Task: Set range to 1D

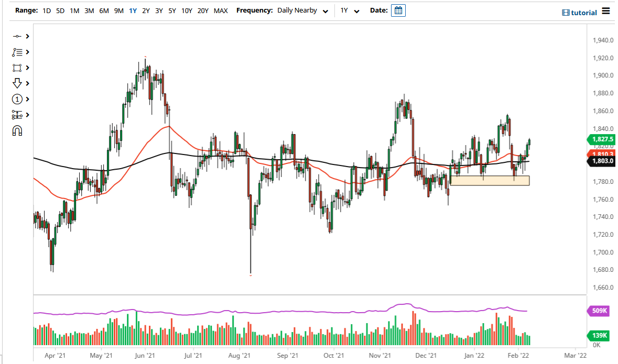Action: 47,10
